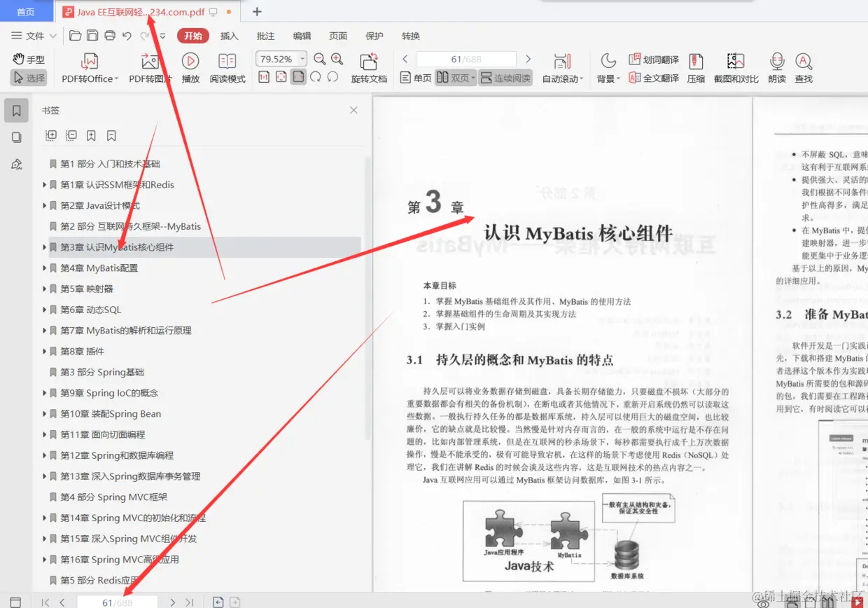Open the 保护 ribbon tab
Screen dimensions: 868x608
[x=374, y=36]
